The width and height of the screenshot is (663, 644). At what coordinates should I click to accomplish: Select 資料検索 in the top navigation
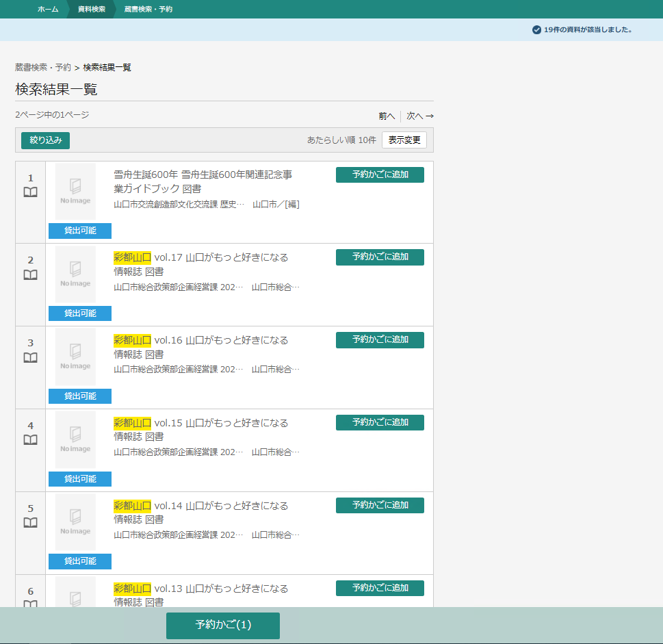(x=92, y=9)
